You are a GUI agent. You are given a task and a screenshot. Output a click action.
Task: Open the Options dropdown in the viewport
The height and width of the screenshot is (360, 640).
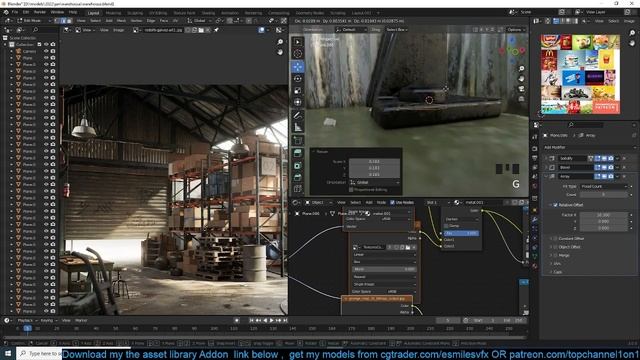[x=515, y=29]
